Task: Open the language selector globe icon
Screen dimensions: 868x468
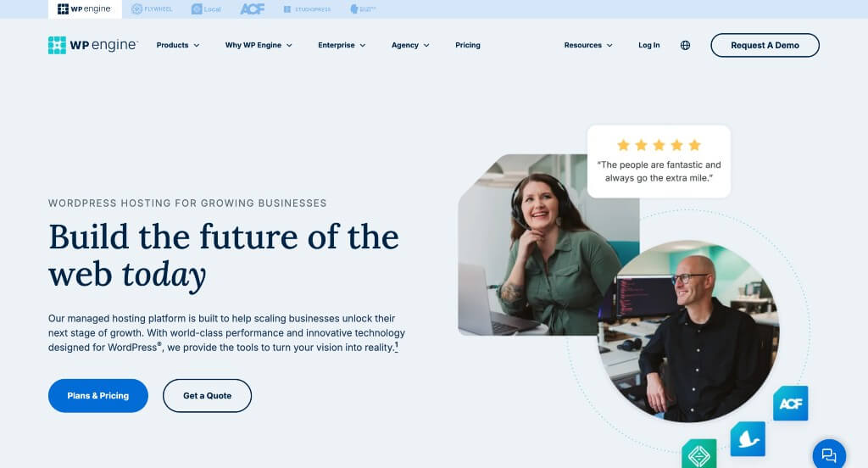Action: (685, 46)
